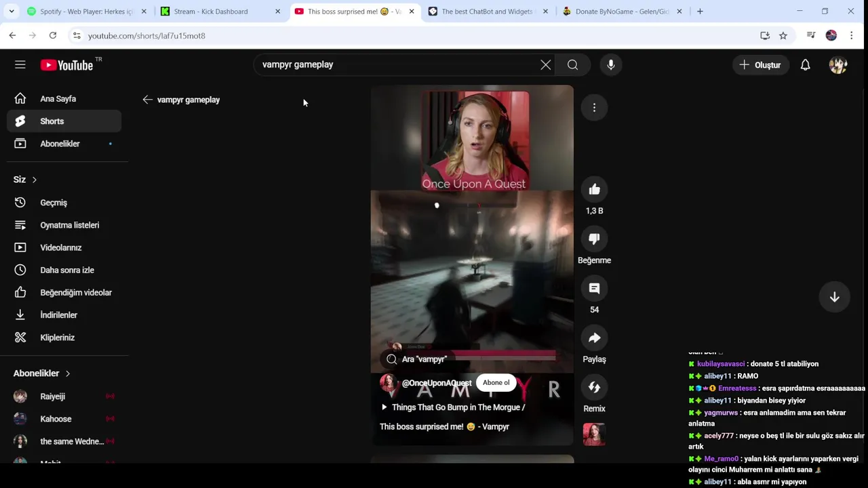This screenshot has width=868, height=488.
Task: Open the notifications bell
Action: [x=805, y=64]
